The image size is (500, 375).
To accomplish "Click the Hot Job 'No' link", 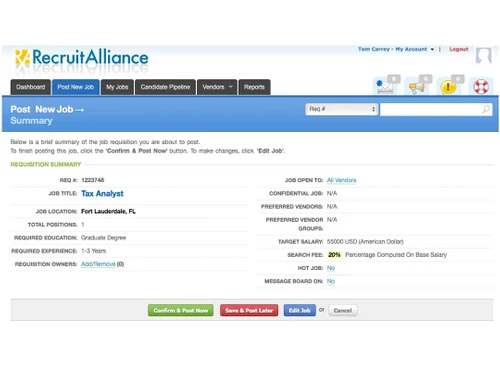I will [x=331, y=268].
